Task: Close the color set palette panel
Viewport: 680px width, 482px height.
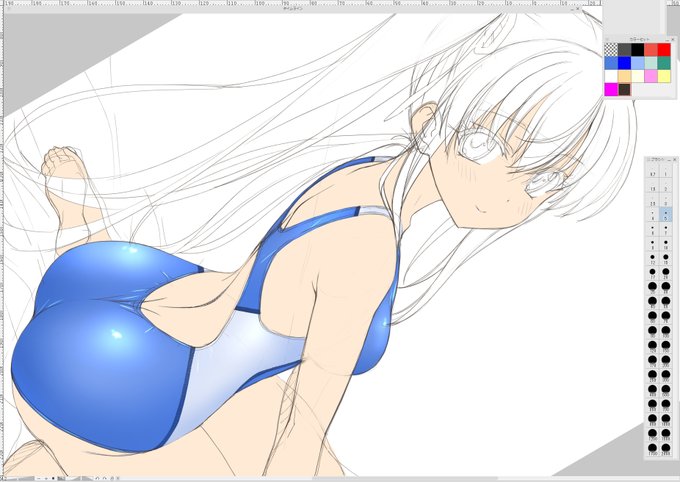Action: (673, 39)
